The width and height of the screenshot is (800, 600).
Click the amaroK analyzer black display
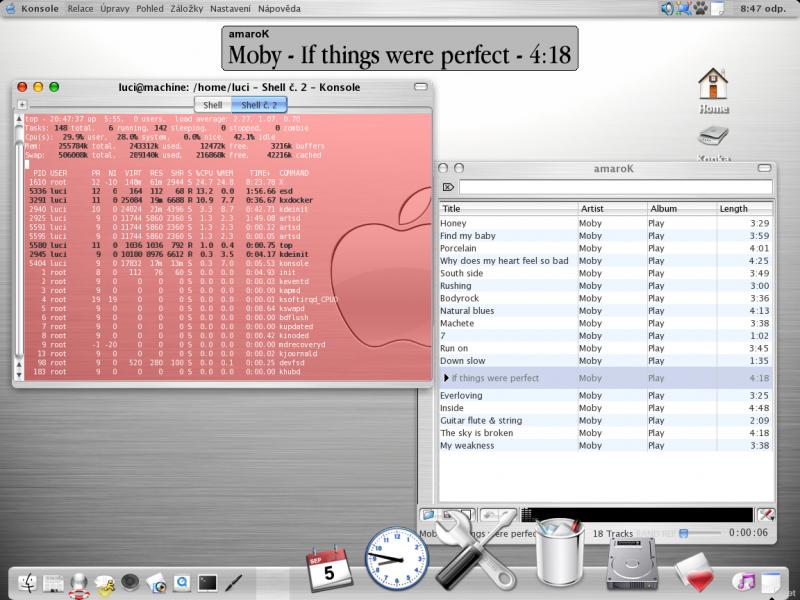click(637, 515)
